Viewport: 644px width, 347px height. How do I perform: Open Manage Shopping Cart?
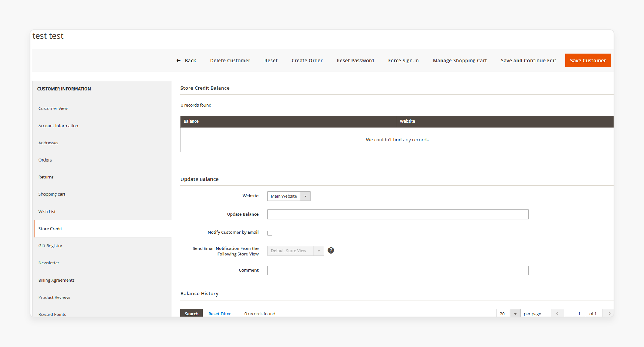click(x=460, y=61)
